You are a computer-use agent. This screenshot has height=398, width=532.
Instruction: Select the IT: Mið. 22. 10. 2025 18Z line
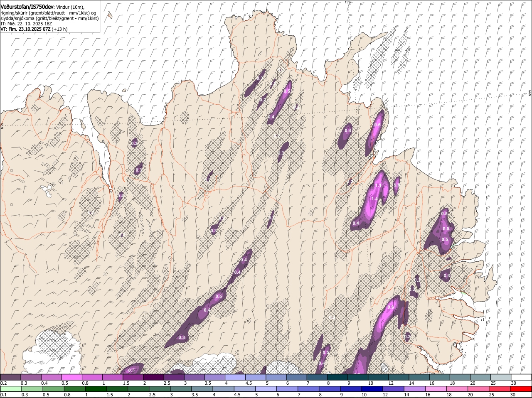pos(26,24)
